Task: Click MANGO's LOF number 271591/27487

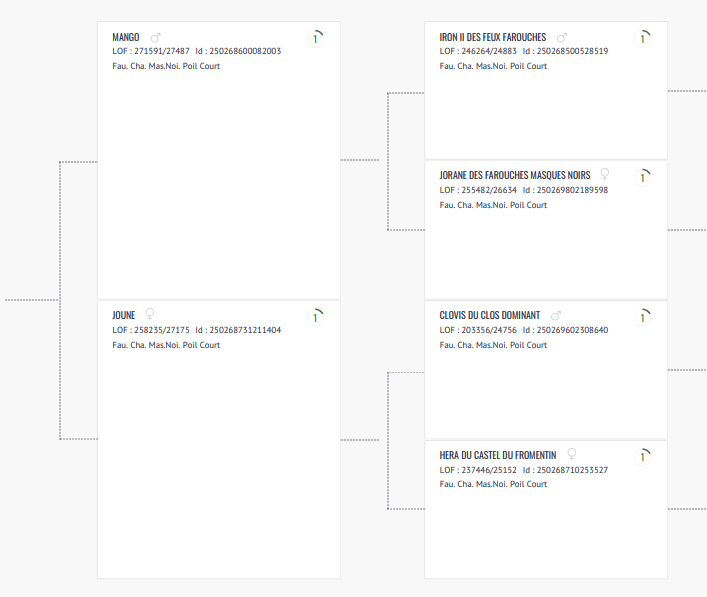Action: (x=162, y=51)
